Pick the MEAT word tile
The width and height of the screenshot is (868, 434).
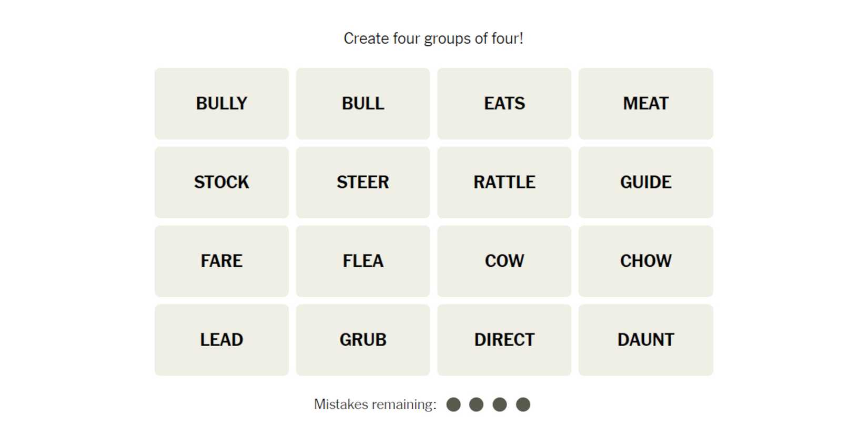pos(645,104)
